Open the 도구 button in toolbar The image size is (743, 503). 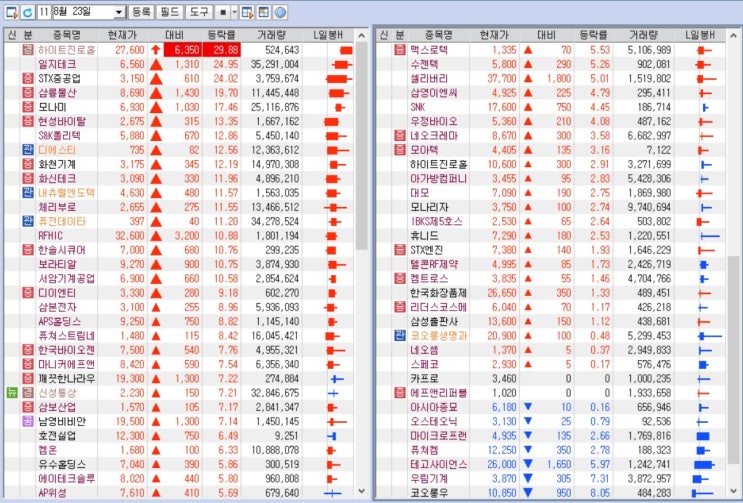[x=198, y=12]
